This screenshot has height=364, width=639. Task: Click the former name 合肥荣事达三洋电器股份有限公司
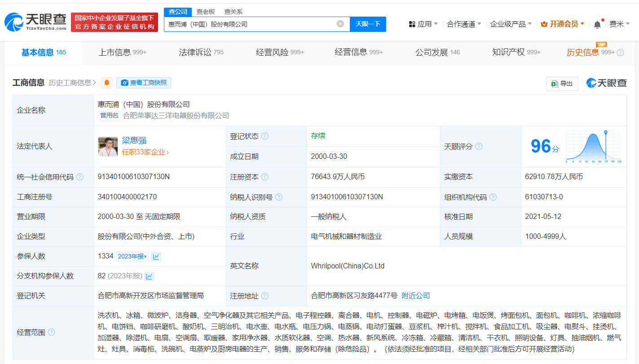176,116
